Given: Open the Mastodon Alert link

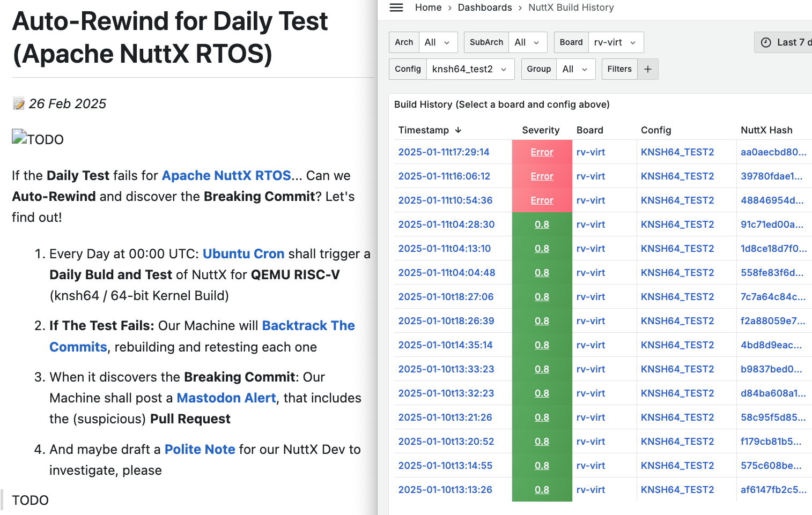Looking at the screenshot, I should click(226, 398).
